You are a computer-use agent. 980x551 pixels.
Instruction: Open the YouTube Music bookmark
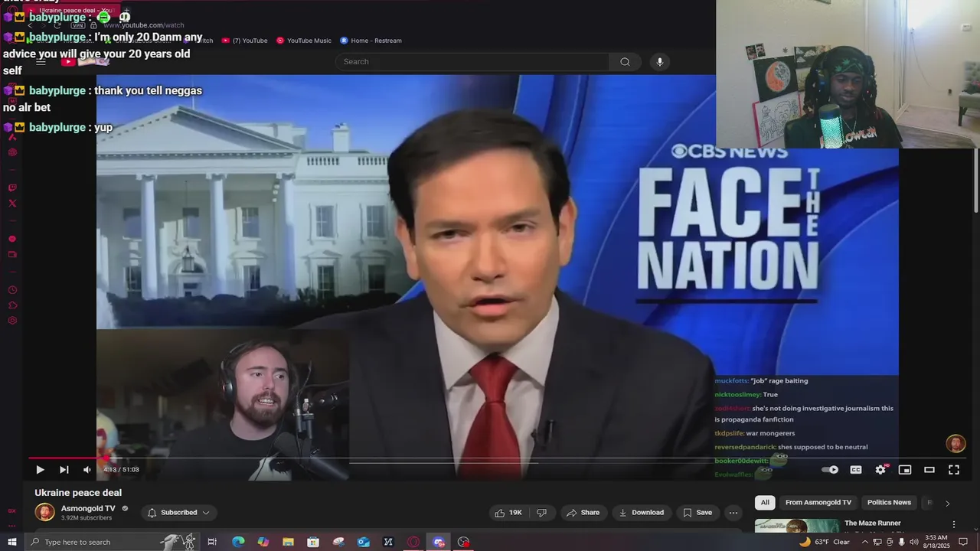coord(304,41)
